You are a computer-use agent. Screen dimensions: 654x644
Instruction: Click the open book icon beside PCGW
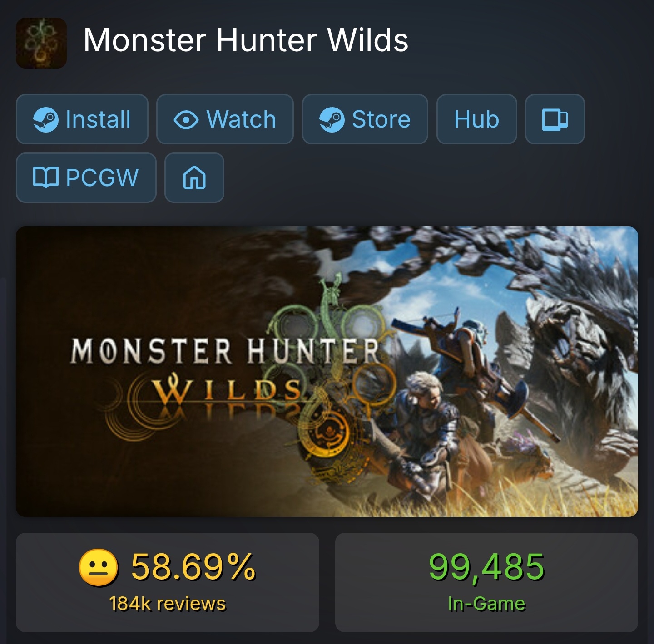[46, 177]
